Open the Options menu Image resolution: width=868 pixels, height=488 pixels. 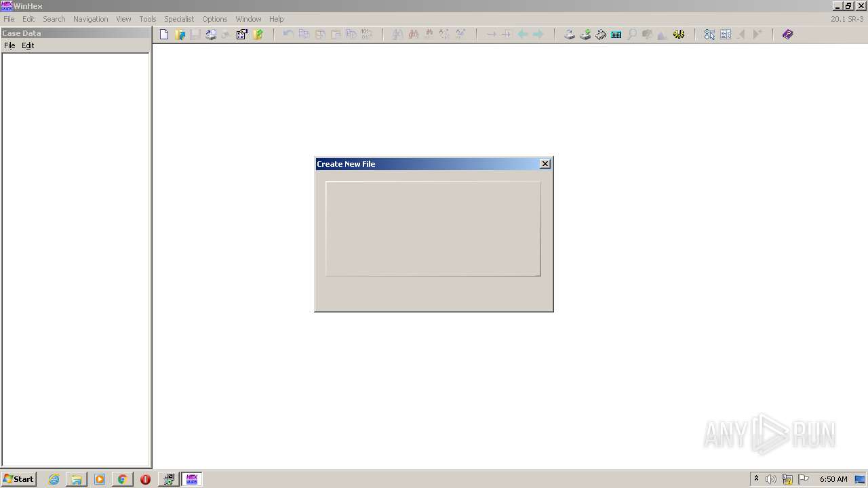214,19
